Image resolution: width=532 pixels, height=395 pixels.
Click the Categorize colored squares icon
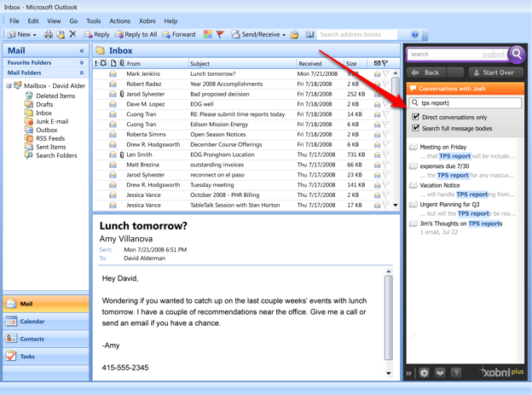pos(207,35)
